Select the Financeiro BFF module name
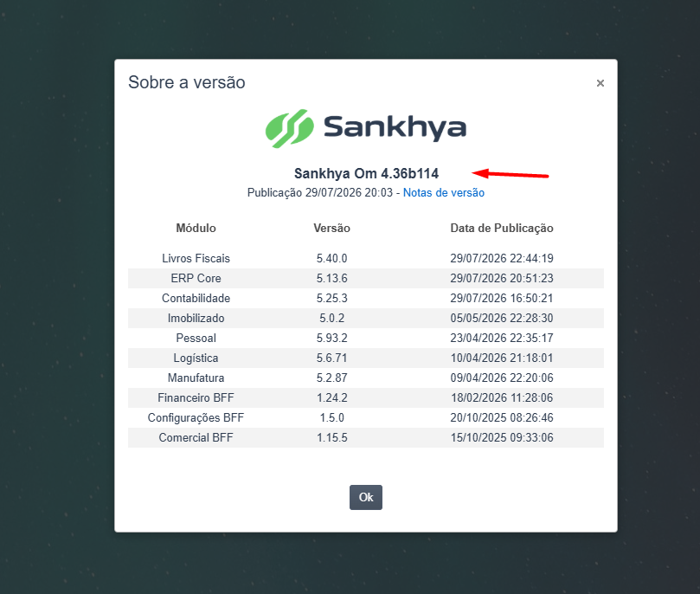The image size is (700, 594). (196, 398)
